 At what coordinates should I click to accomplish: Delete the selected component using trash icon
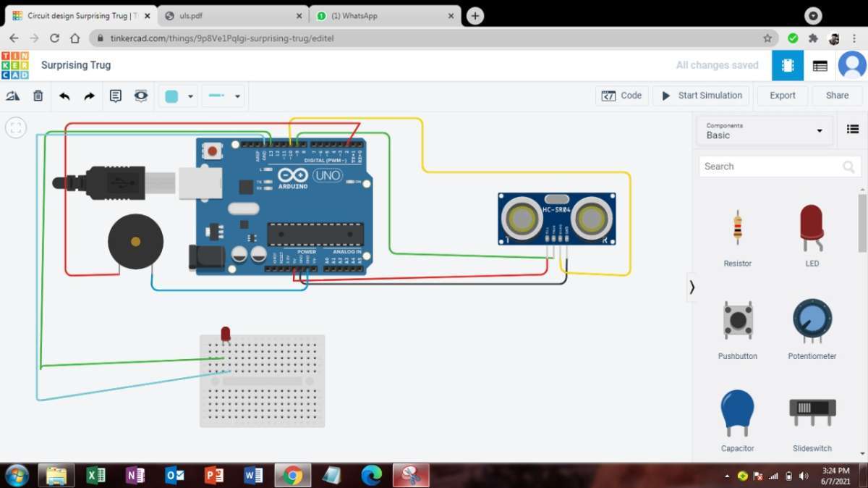38,96
